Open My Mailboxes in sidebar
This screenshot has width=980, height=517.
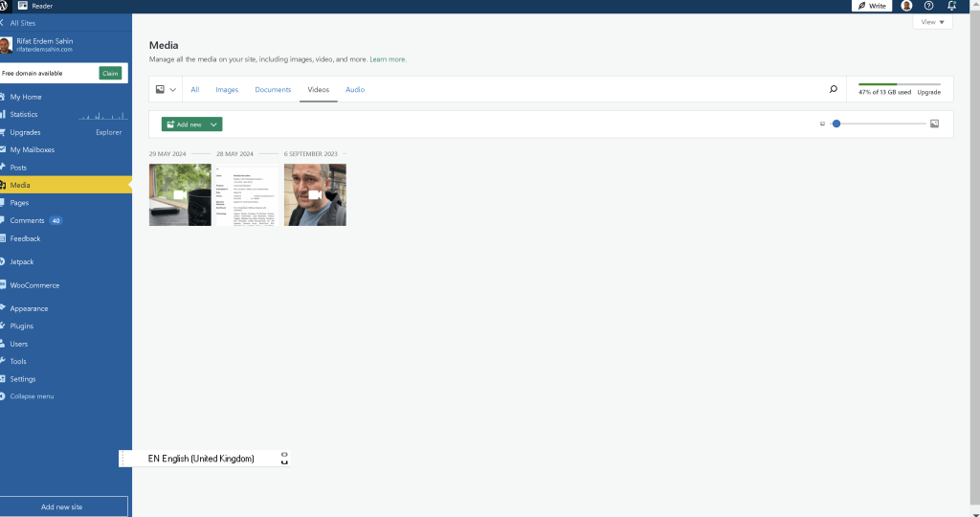66,150
